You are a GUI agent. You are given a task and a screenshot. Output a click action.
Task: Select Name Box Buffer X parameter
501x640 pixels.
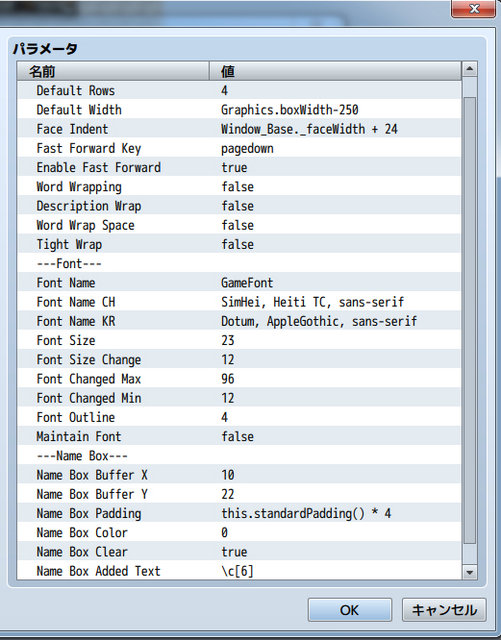pos(239,475)
